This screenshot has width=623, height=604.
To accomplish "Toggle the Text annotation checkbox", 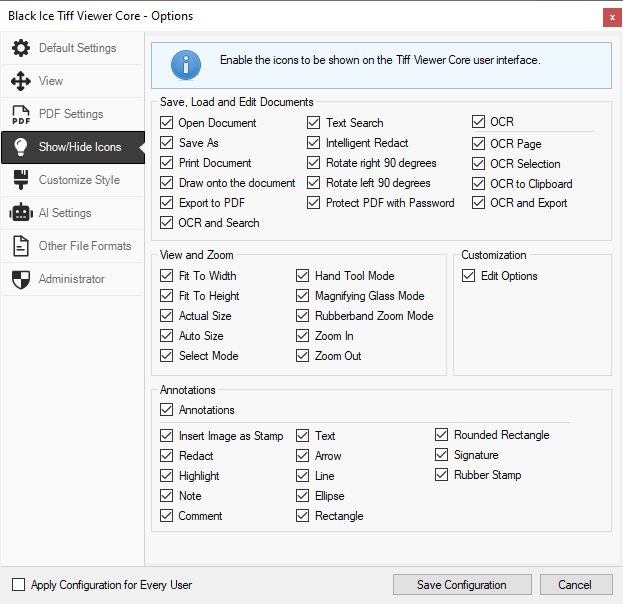I will point(302,436).
